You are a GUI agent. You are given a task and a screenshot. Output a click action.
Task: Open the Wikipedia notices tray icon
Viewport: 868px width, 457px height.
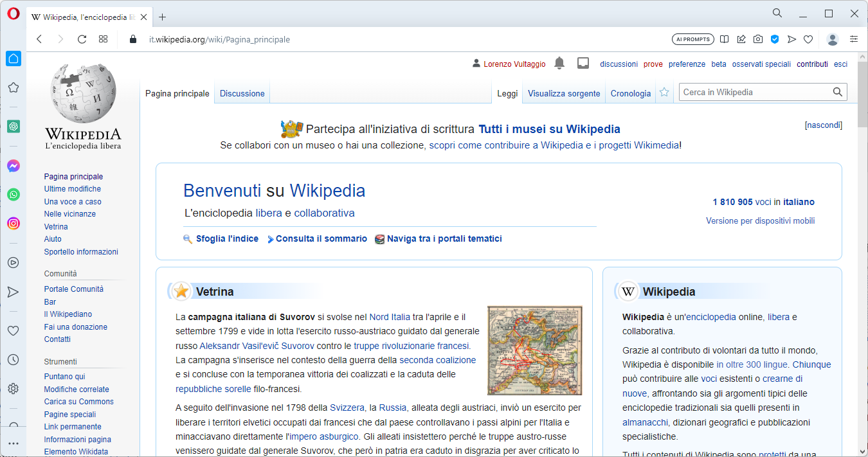583,63
